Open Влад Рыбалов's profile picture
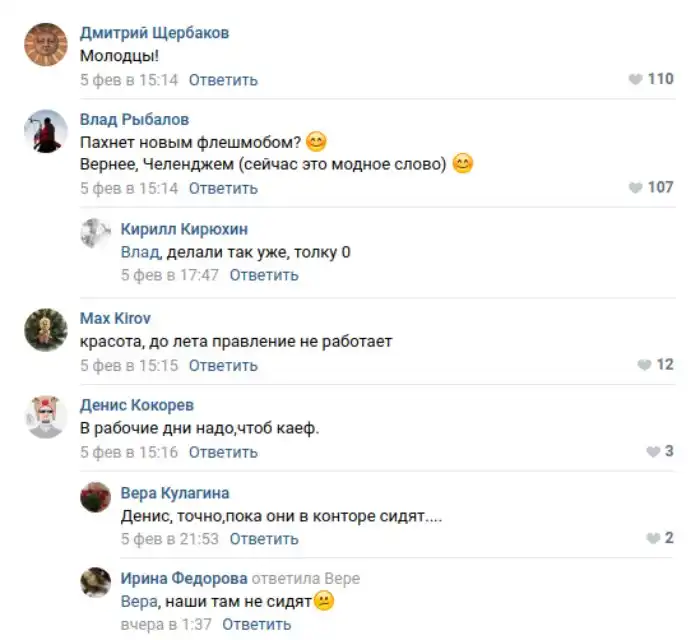 (46, 132)
